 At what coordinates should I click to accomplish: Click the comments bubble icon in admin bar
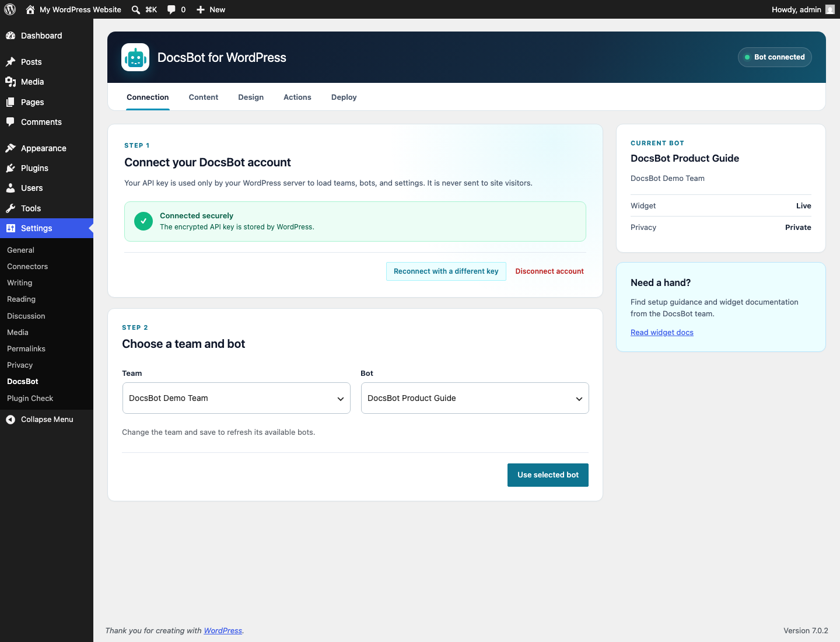[x=171, y=9]
